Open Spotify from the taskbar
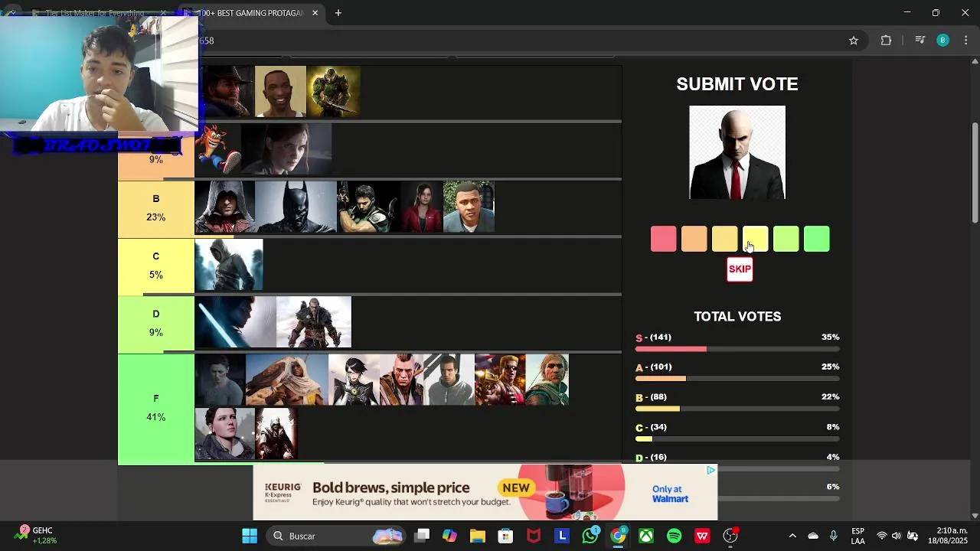 click(x=674, y=536)
